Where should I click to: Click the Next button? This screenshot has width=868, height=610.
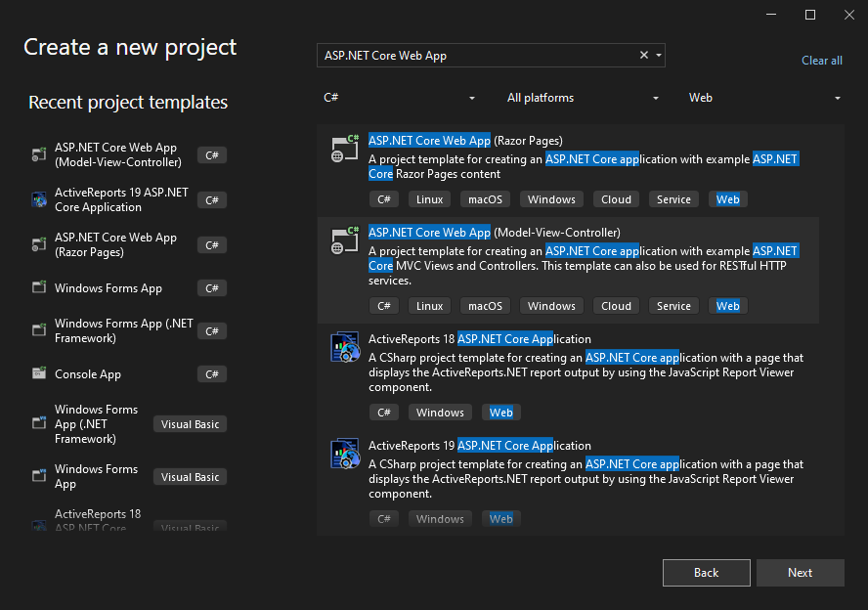click(x=800, y=572)
